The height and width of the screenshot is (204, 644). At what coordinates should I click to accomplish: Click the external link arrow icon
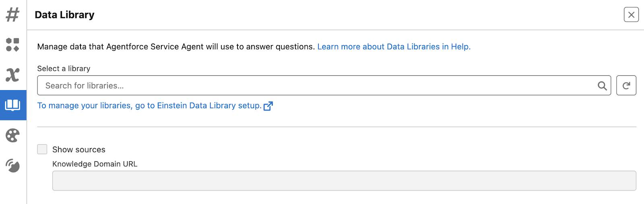tap(268, 106)
